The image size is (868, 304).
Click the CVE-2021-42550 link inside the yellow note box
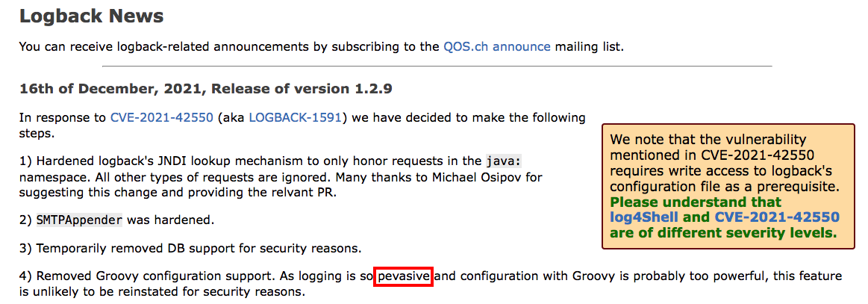click(x=777, y=217)
